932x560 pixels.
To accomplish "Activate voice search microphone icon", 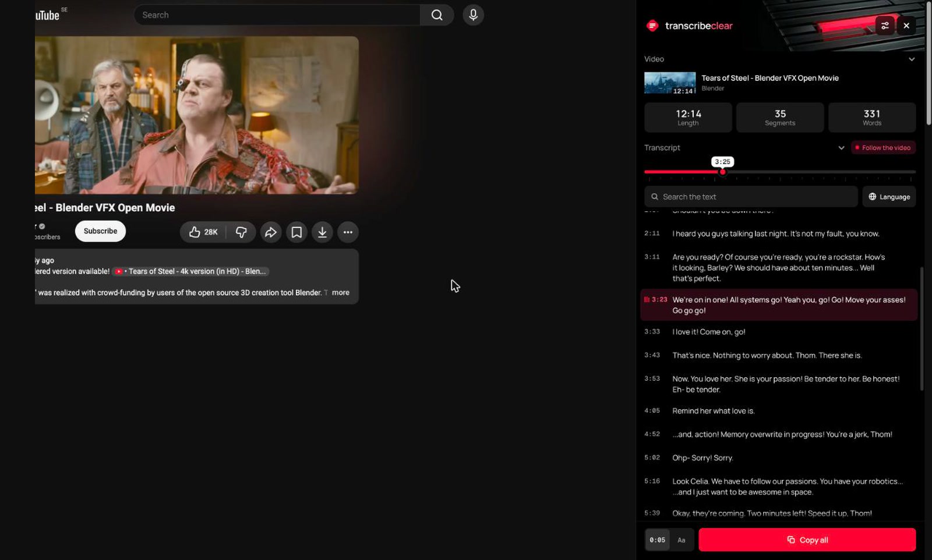I will pyautogui.click(x=473, y=15).
